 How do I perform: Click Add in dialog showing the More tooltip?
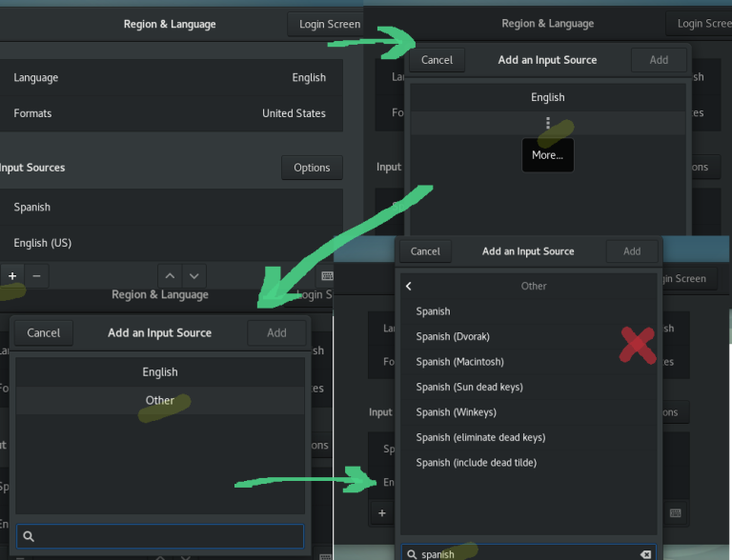pos(659,60)
